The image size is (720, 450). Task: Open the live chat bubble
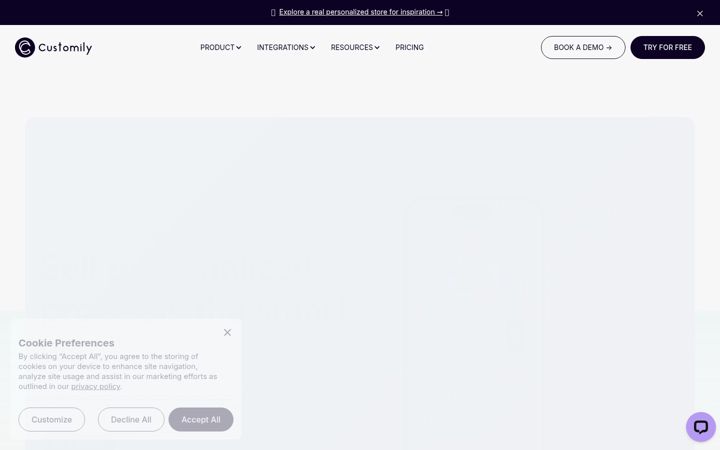(701, 427)
